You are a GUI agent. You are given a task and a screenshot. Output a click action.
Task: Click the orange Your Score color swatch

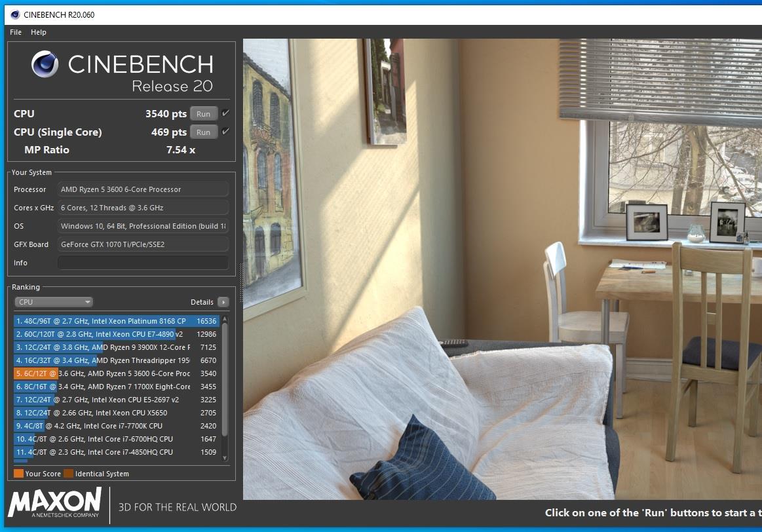tap(18, 474)
